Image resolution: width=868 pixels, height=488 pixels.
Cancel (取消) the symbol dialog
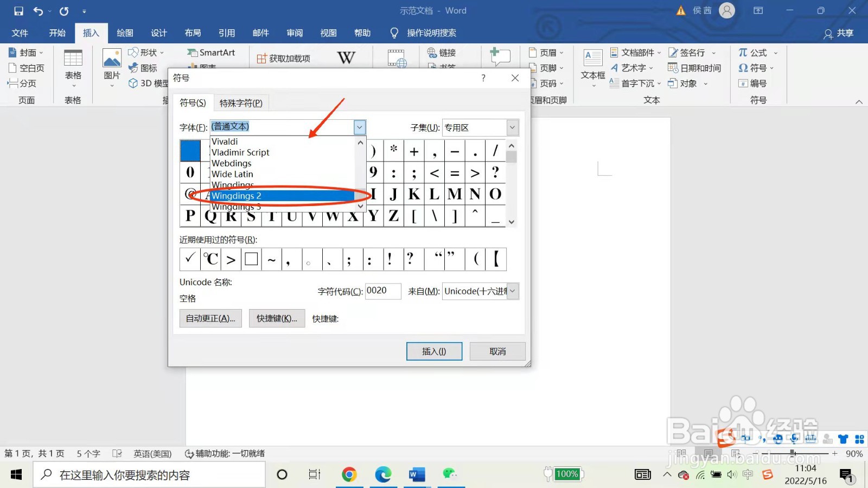coord(497,351)
